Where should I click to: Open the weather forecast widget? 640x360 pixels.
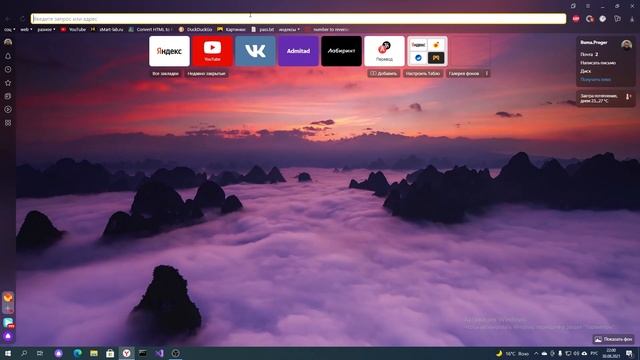(x=605, y=98)
